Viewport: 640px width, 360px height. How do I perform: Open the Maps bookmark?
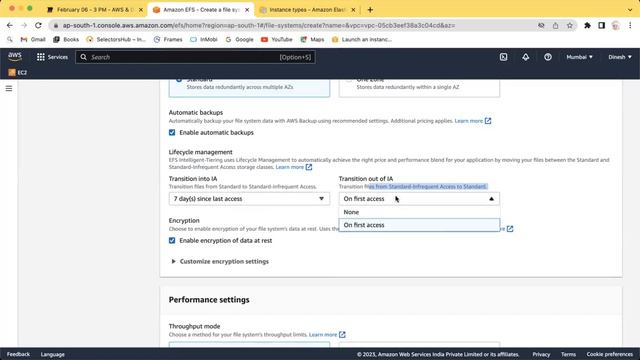click(312, 39)
